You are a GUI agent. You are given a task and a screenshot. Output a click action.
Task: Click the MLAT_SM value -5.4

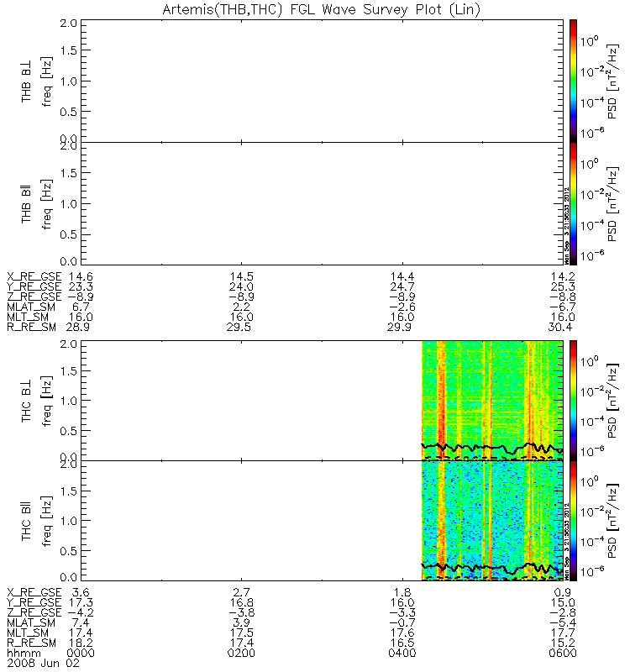[x=563, y=622]
